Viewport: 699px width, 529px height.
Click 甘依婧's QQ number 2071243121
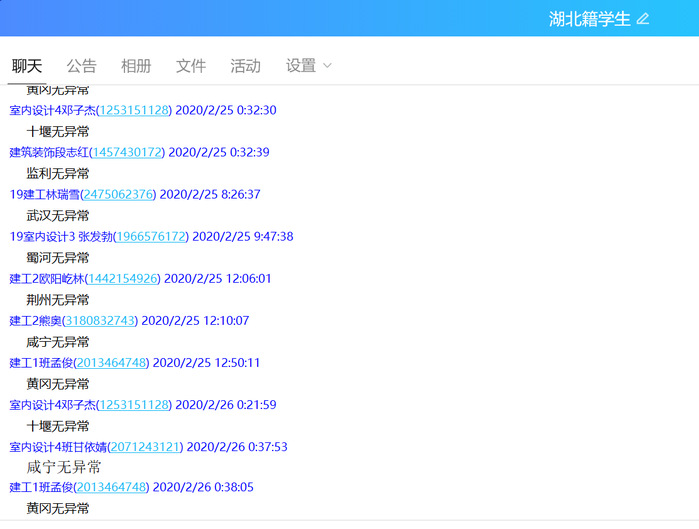pyautogui.click(x=145, y=447)
